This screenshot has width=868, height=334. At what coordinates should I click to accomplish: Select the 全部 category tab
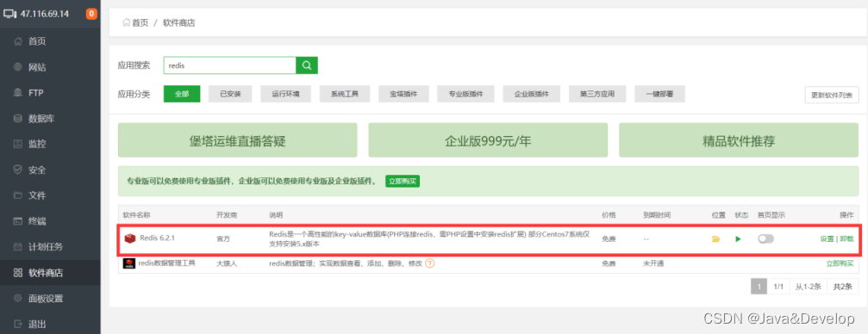(x=182, y=94)
